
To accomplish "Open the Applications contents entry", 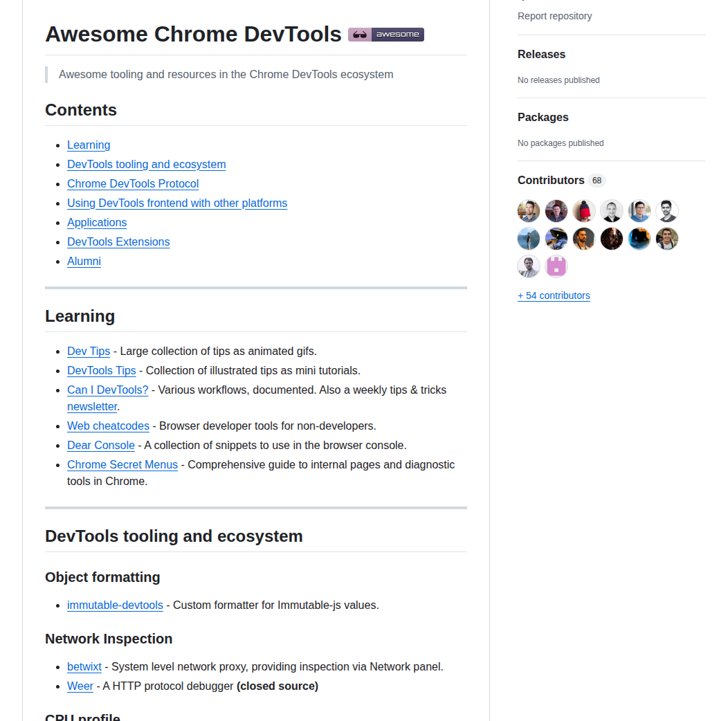I will 97,222.
